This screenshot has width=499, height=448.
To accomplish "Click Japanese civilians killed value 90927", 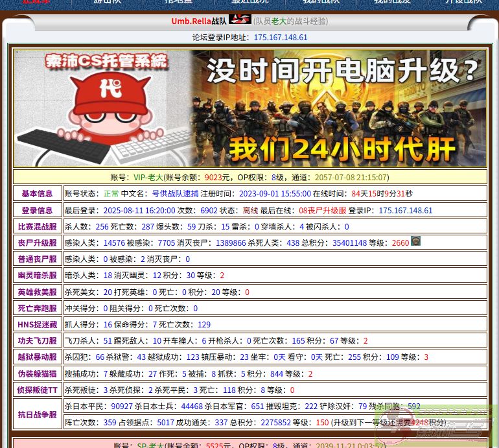I will pyautogui.click(x=122, y=407).
